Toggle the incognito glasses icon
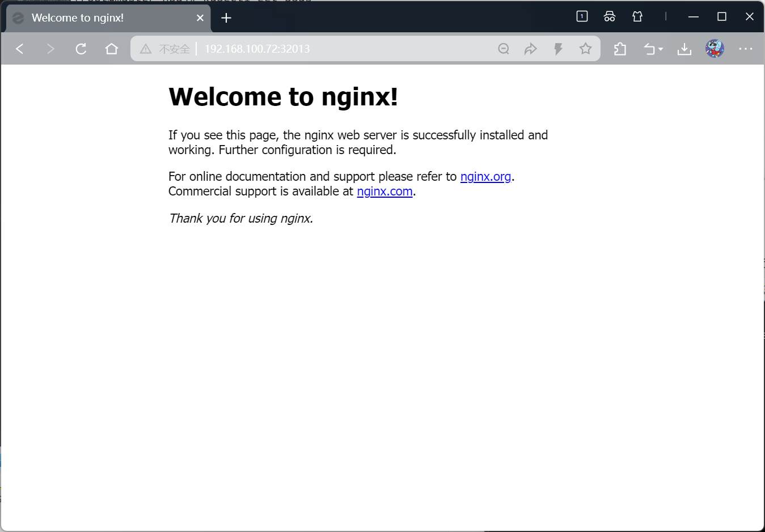 610,16
